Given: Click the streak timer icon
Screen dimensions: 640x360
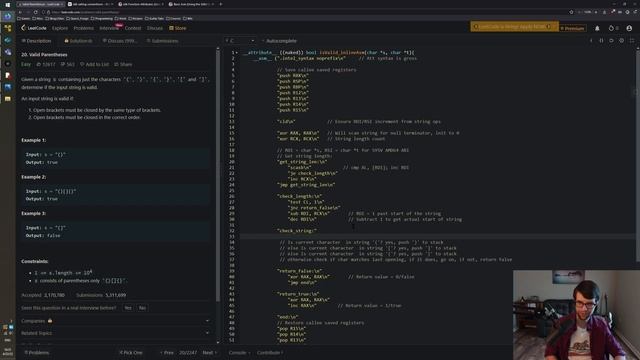Looking at the screenshot, I should (611, 28).
